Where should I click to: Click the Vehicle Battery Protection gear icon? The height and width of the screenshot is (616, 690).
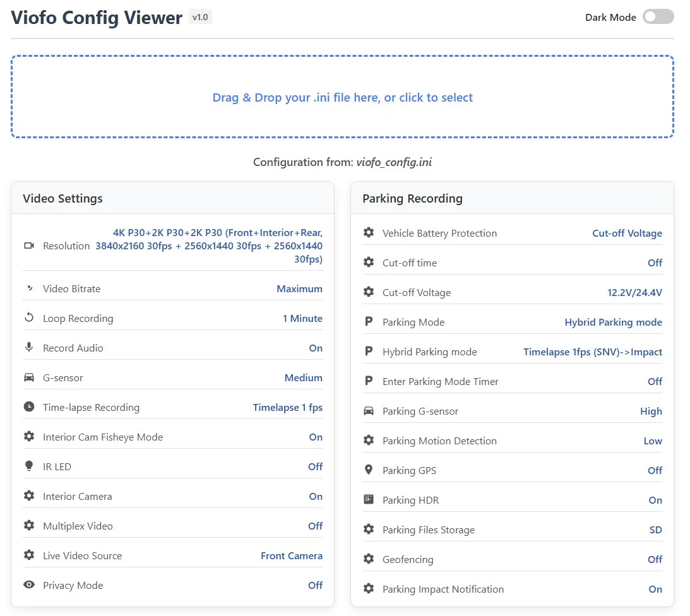pyautogui.click(x=369, y=232)
